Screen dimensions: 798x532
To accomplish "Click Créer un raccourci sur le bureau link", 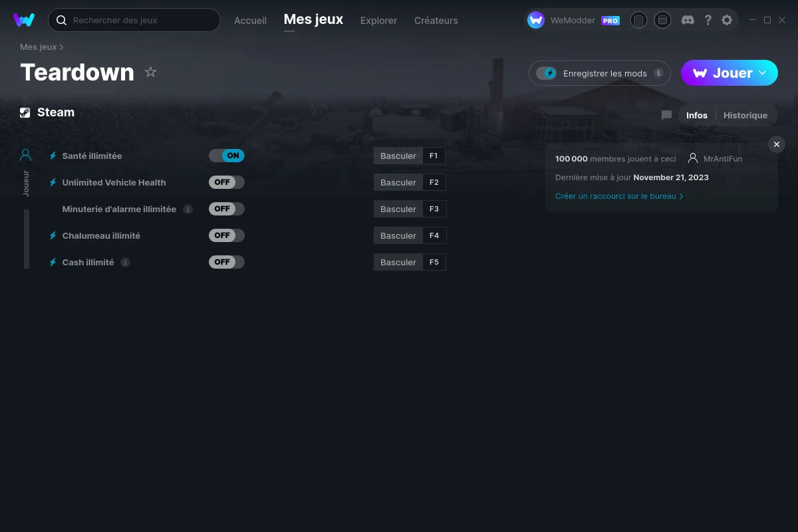I will tap(619, 196).
